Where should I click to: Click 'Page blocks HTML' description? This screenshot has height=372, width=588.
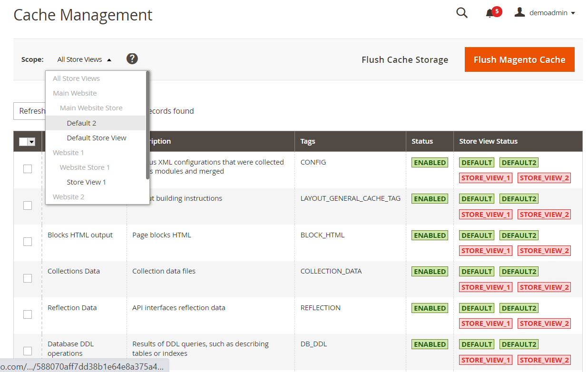click(x=162, y=235)
